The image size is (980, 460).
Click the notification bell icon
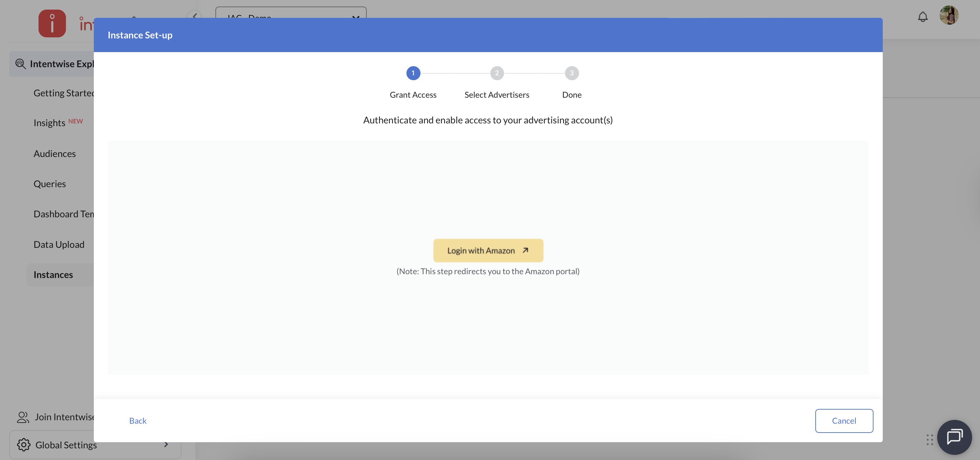tap(922, 17)
